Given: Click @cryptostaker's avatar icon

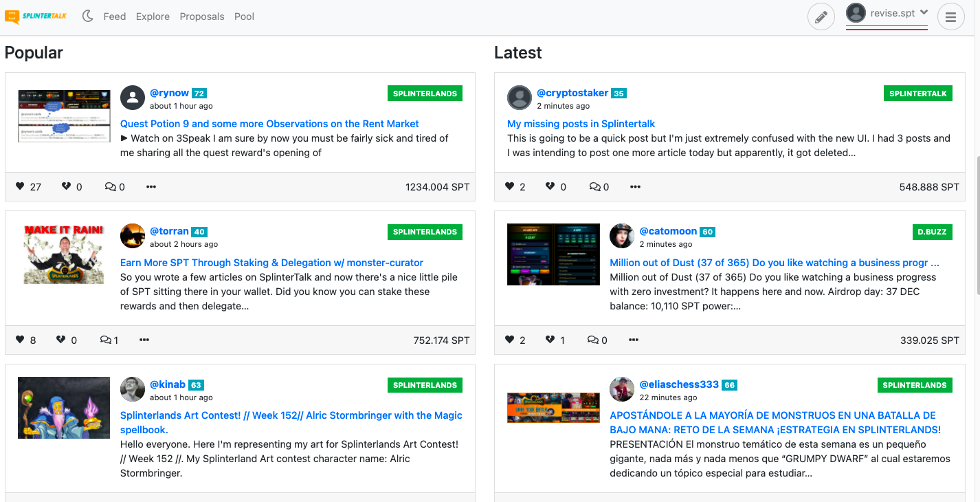Looking at the screenshot, I should [x=520, y=98].
